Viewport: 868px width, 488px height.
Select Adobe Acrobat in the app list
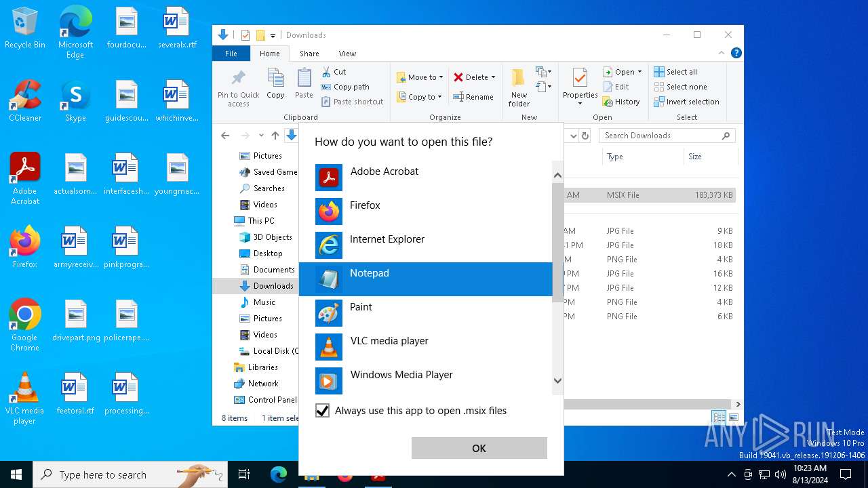point(426,178)
